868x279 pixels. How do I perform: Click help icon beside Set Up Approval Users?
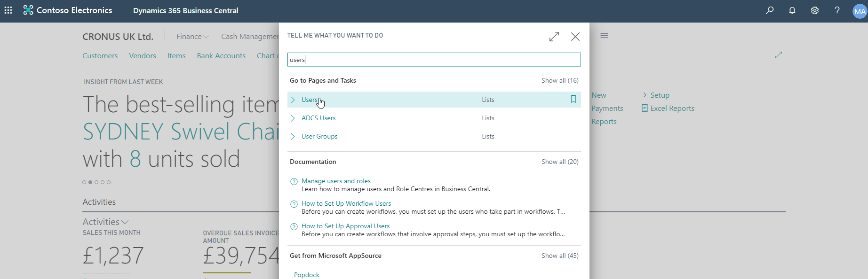pos(294,226)
